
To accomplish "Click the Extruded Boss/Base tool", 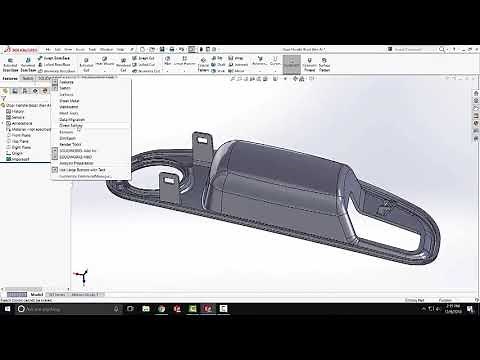I will click(10, 65).
